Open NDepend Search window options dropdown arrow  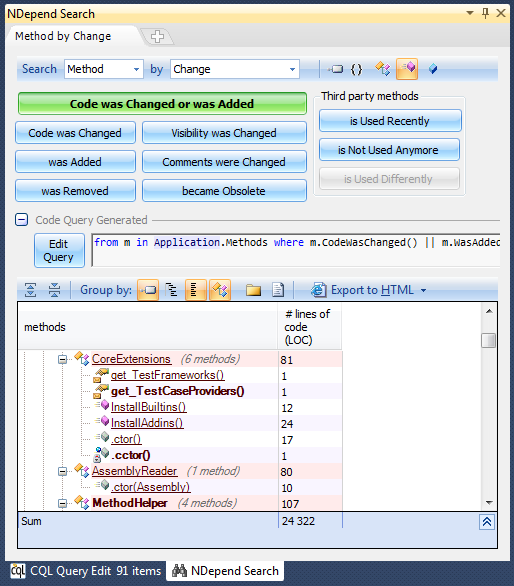tap(470, 13)
